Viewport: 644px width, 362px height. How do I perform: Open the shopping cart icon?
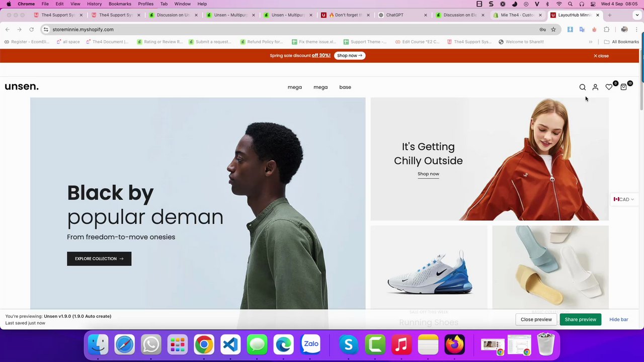pyautogui.click(x=623, y=87)
